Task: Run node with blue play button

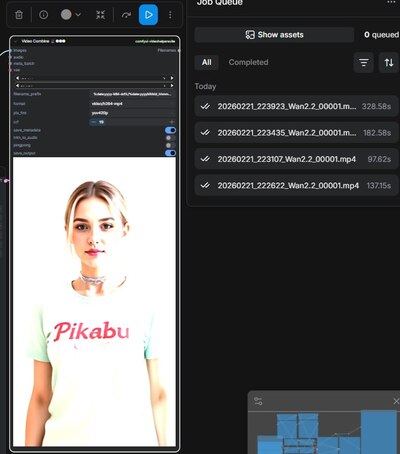Action: pos(148,15)
